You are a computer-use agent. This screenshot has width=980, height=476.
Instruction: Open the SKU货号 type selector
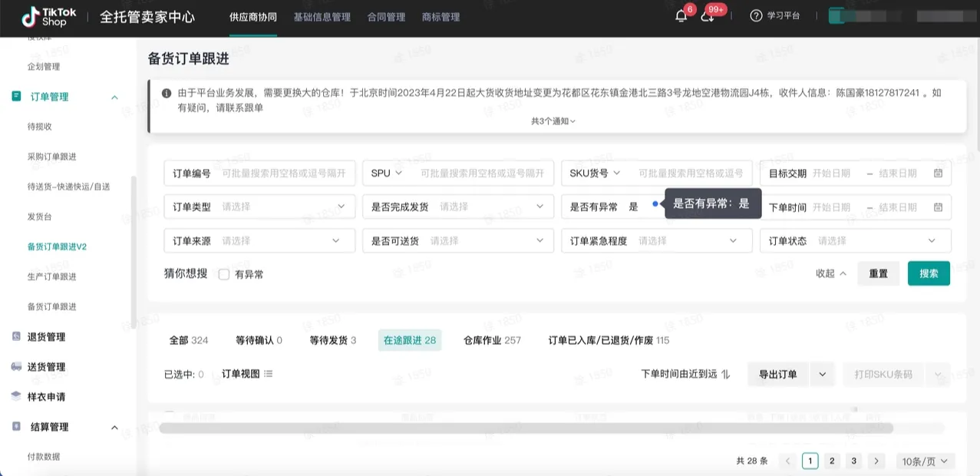tap(595, 174)
